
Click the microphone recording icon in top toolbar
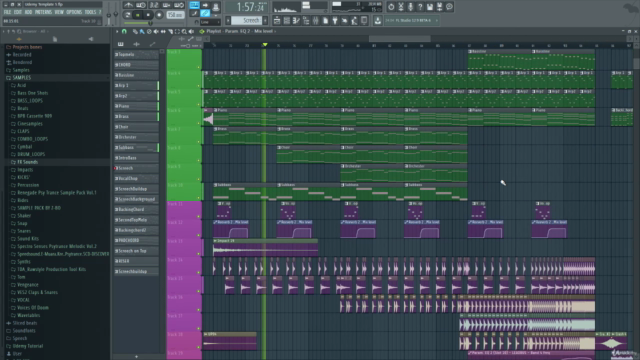click(410, 7)
